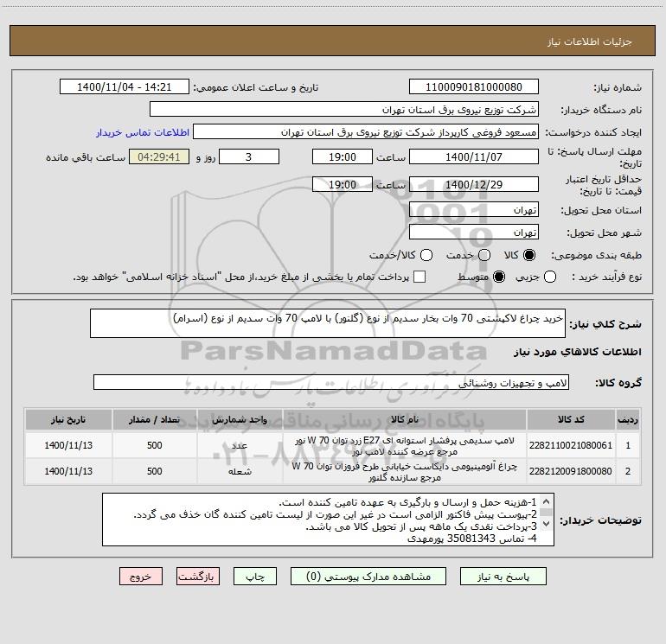Select the کالا radio button
This screenshot has width=666, height=644.
529,255
